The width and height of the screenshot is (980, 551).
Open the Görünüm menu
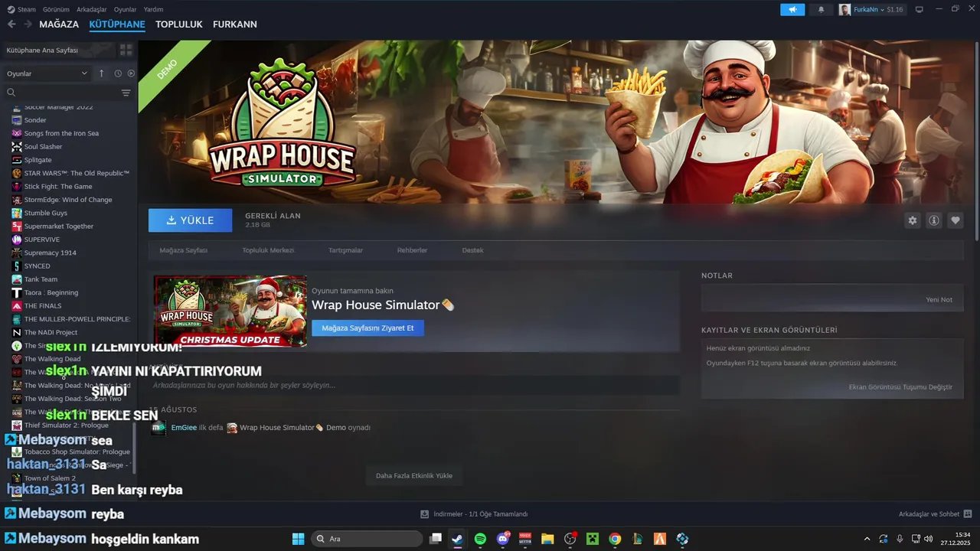click(x=56, y=9)
